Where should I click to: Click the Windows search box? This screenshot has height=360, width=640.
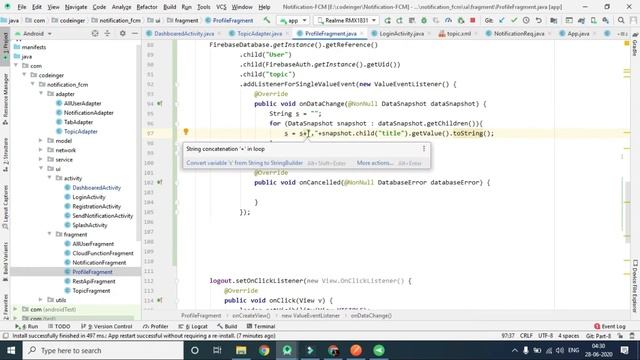[x=103, y=350]
